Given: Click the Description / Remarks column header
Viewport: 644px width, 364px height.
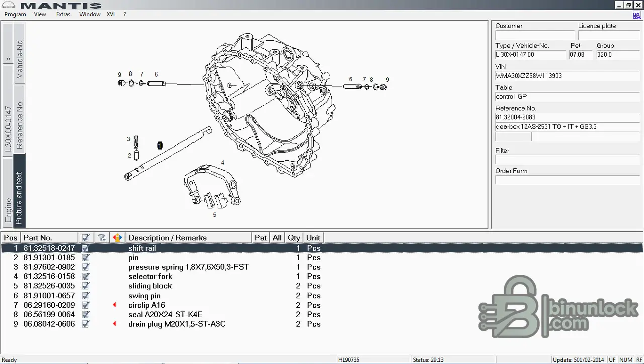Looking at the screenshot, I should point(188,238).
